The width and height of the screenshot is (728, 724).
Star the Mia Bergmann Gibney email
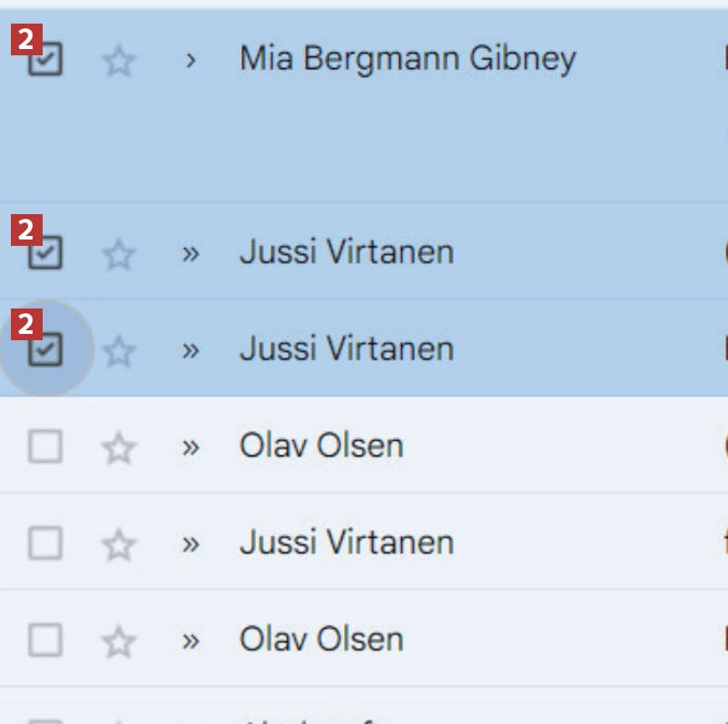tap(118, 61)
